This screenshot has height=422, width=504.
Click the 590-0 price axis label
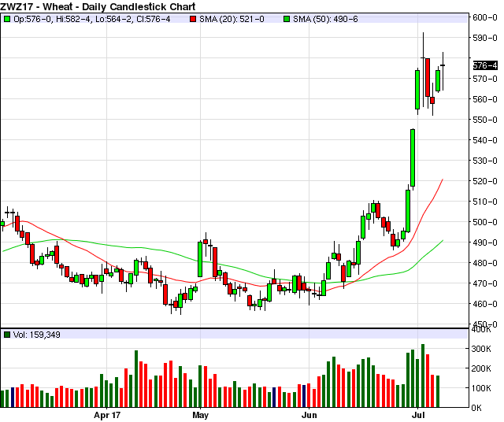click(485, 38)
